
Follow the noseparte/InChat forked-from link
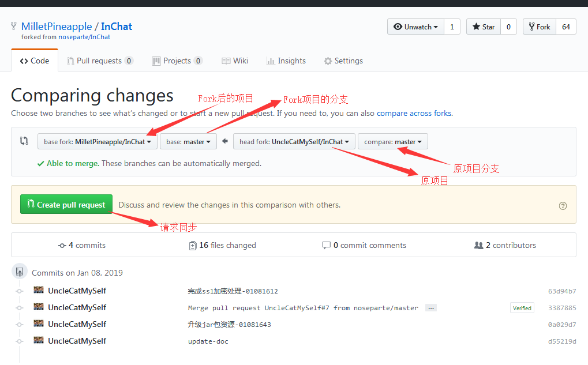(84, 37)
